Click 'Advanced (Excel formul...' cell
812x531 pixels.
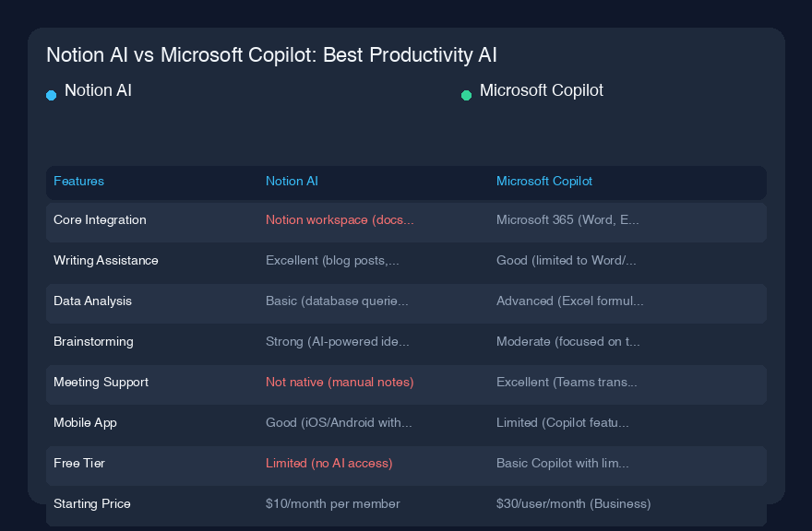(570, 301)
